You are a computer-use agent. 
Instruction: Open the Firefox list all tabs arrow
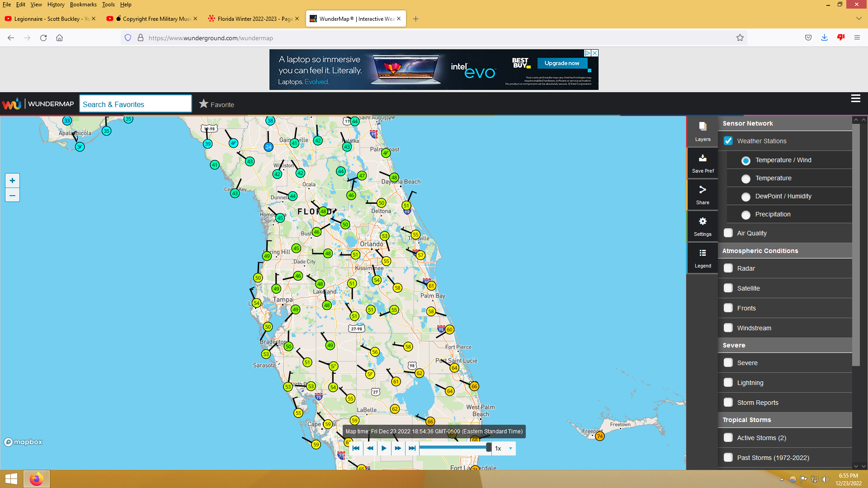tap(859, 19)
